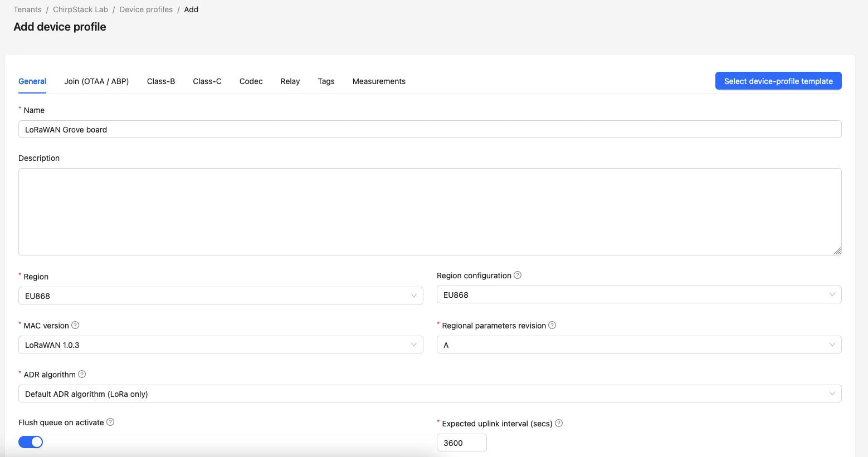Click the Add device profile heading
This screenshot has width=868, height=457.
60,27
